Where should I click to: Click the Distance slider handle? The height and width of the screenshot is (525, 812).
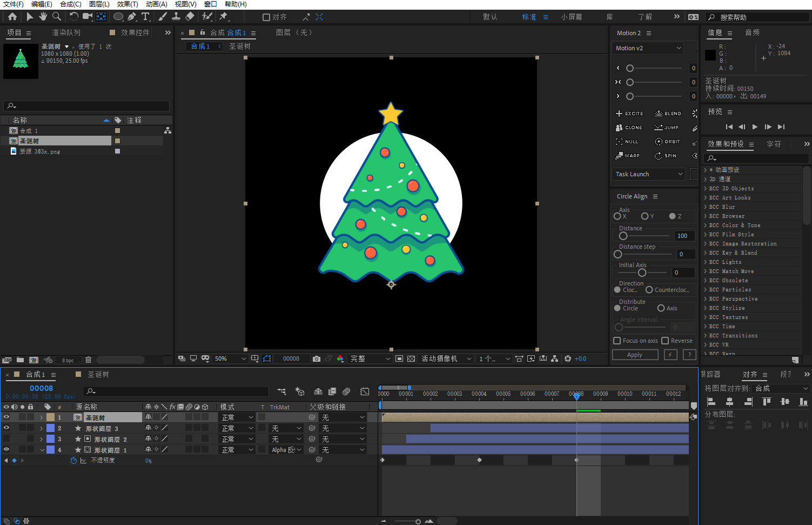click(x=623, y=236)
